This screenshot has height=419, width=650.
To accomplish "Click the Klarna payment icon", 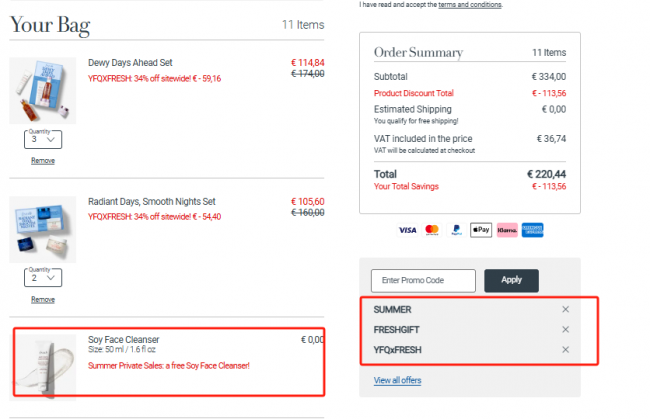I will [x=507, y=230].
